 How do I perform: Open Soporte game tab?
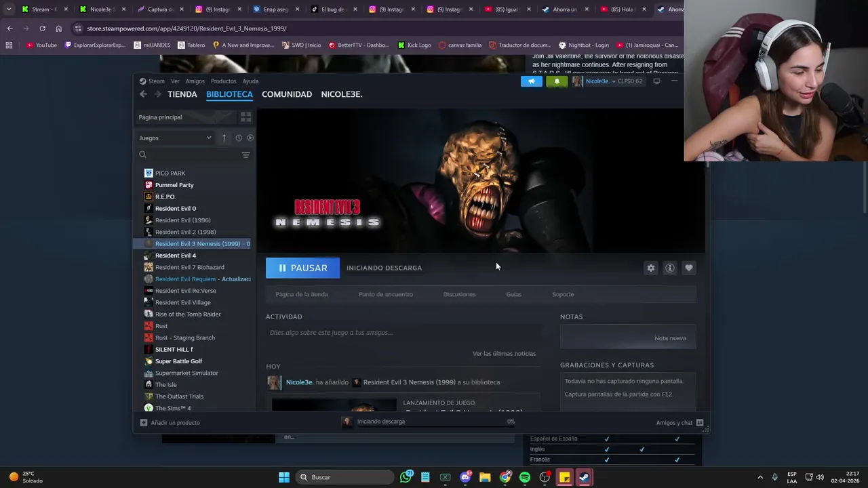pyautogui.click(x=563, y=294)
